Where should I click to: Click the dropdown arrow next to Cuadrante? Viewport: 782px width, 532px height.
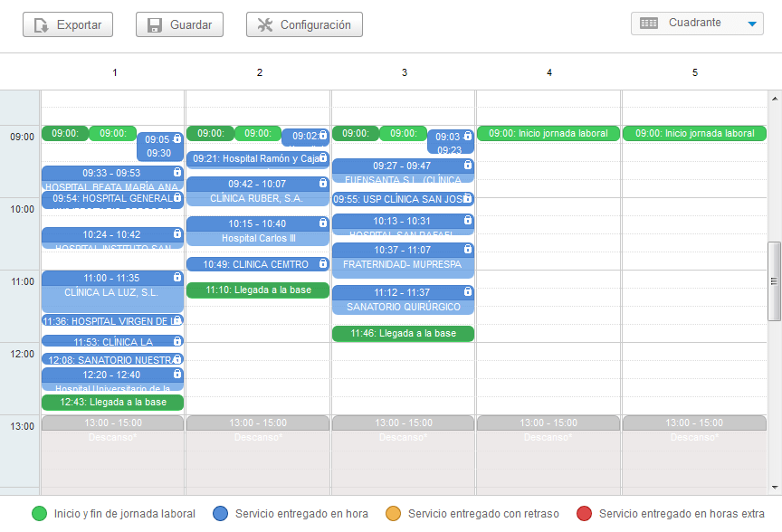[x=752, y=24]
